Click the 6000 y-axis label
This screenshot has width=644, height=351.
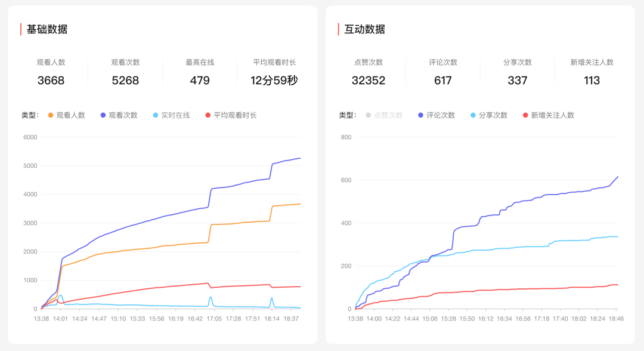30,137
